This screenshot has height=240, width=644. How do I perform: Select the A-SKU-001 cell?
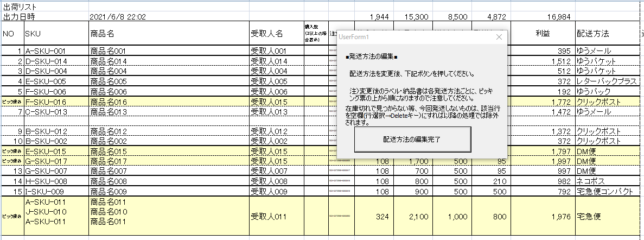point(46,51)
